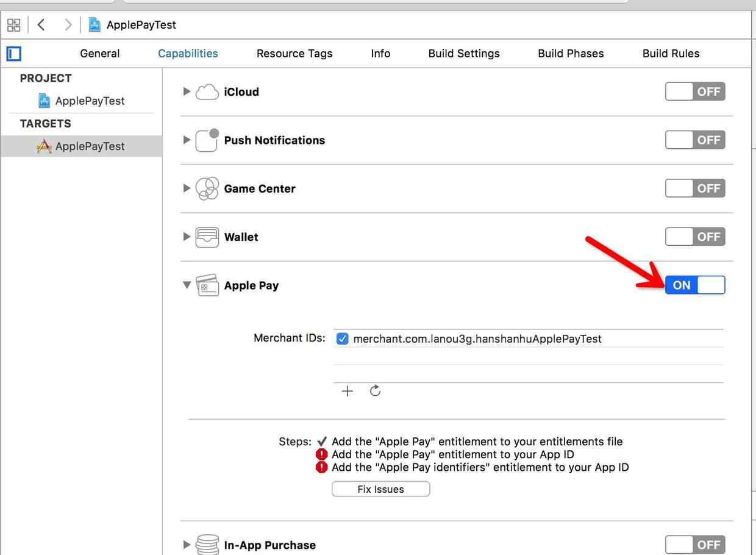
Task: Switch to the General tab
Action: click(x=100, y=54)
